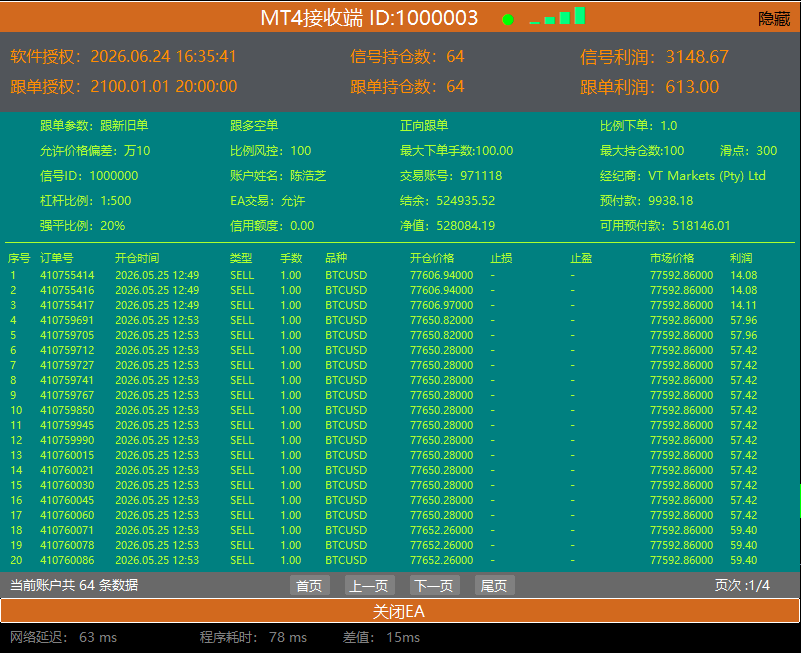Image resolution: width=801 pixels, height=653 pixels.
Task: Select order number 410759705
Action: (67, 335)
